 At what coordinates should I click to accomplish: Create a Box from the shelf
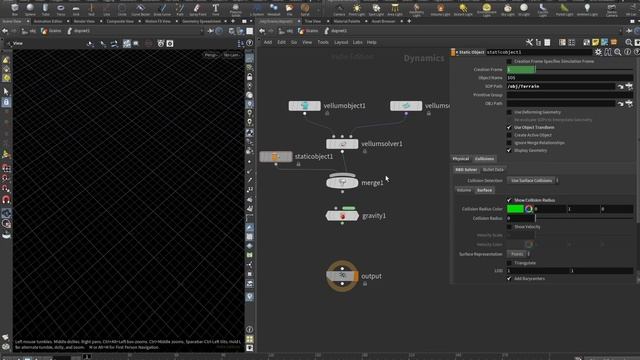click(x=15, y=9)
